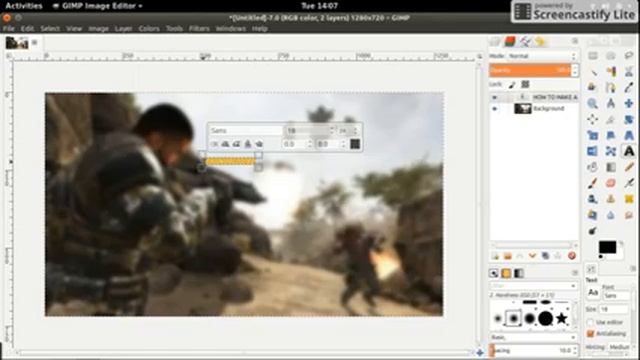This screenshot has height=360, width=640.
Task: Select the Crop tool
Action: [x=611, y=119]
